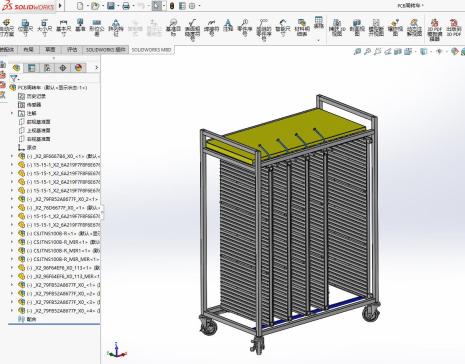Insert 材料明细表 bill of materials
Image resolution: width=465 pixels, height=364 pixels.
click(302, 27)
